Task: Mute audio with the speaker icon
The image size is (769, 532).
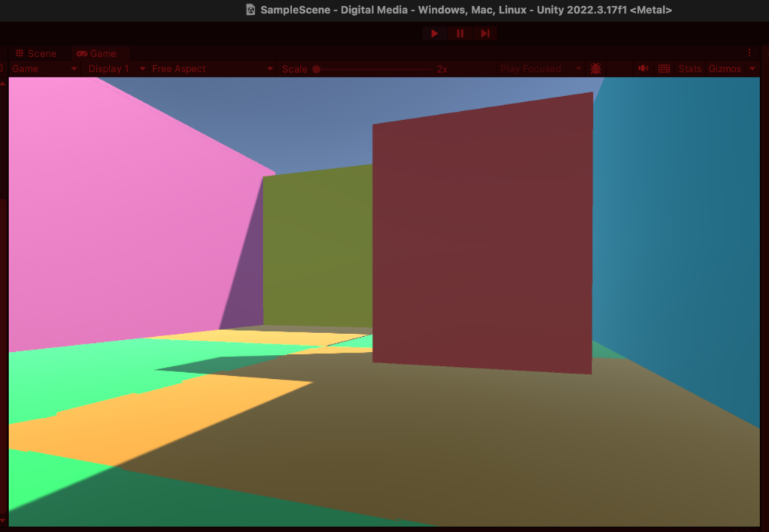Action: (643, 69)
